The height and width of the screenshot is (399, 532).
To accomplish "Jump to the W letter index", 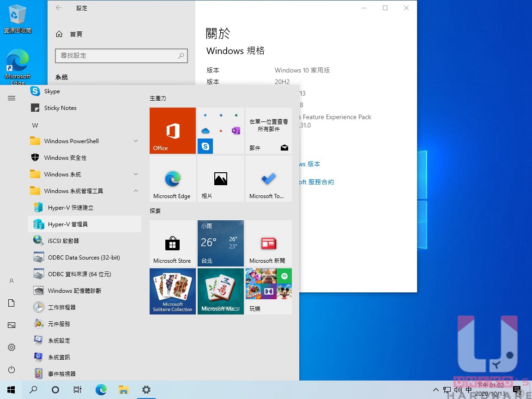I will (35, 125).
